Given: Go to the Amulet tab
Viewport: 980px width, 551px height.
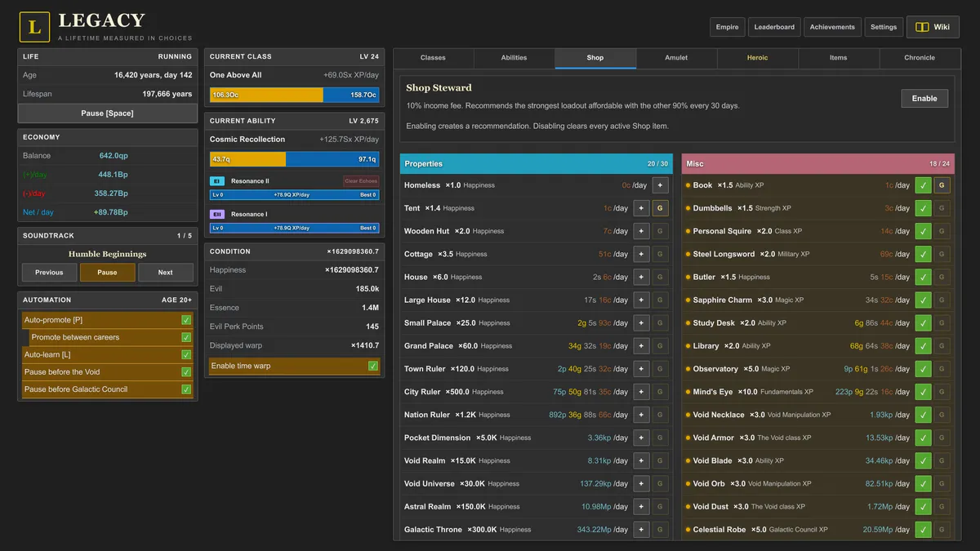Looking at the screenshot, I should [x=676, y=58].
